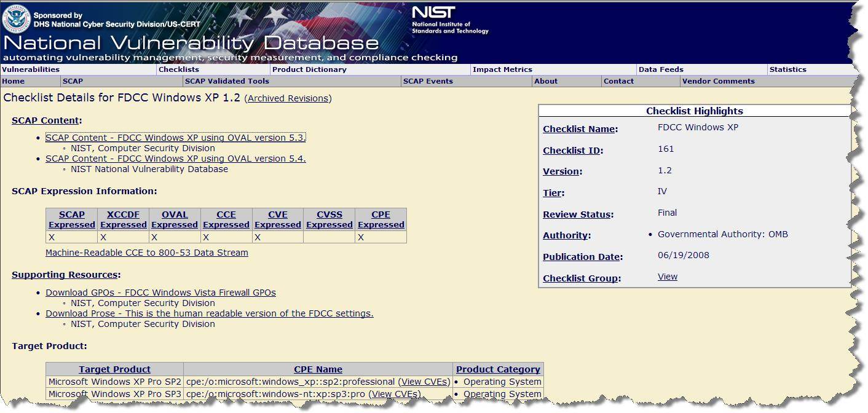This screenshot has width=868, height=413.
Task: Open SCAP Content using OVAL version 5.3
Action: pos(176,138)
